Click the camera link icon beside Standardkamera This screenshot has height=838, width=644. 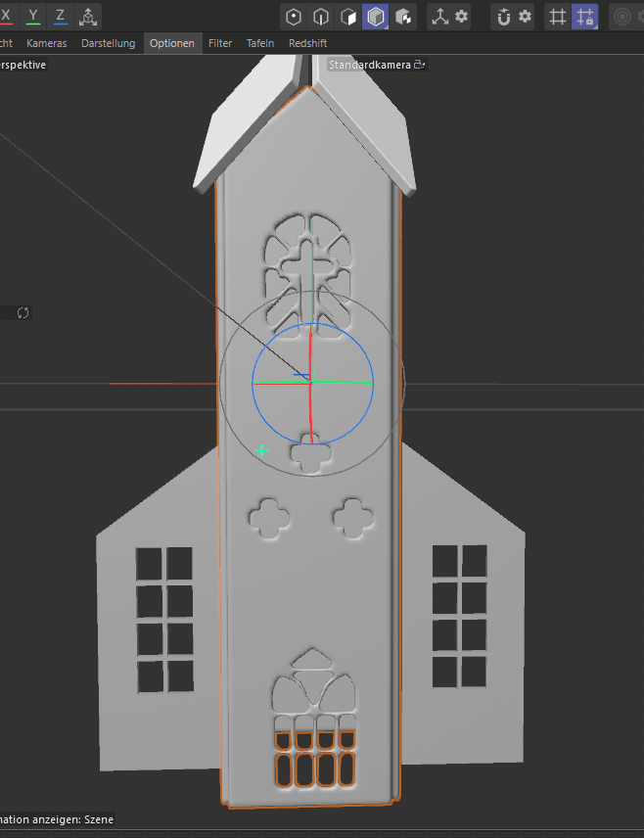point(420,65)
